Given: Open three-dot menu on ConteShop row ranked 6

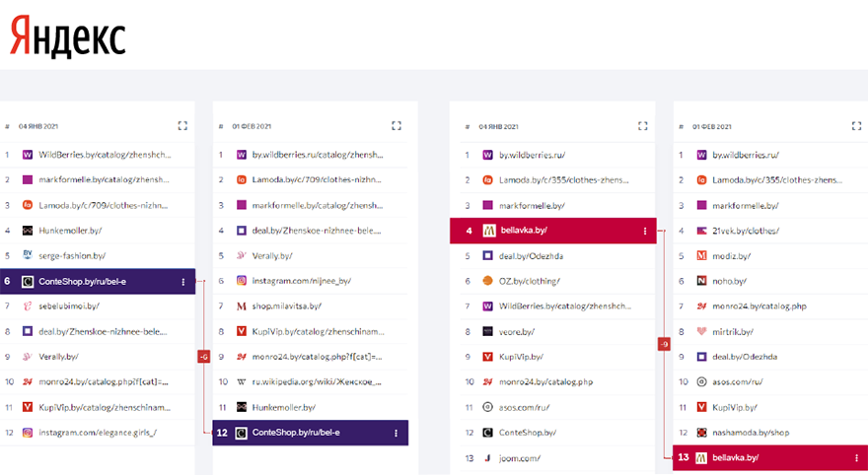Looking at the screenshot, I should 183,282.
